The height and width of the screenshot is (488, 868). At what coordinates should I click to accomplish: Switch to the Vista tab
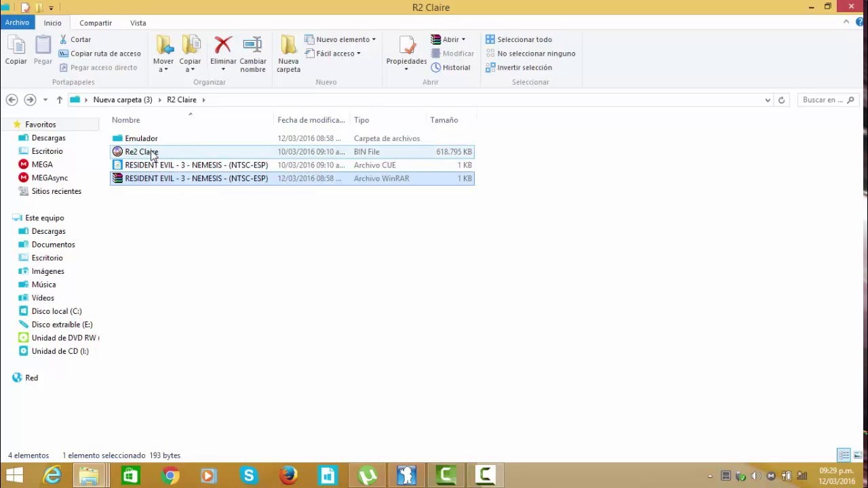coord(138,23)
